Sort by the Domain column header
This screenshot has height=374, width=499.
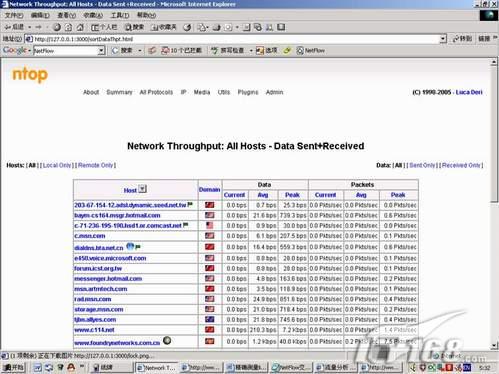[209, 189]
